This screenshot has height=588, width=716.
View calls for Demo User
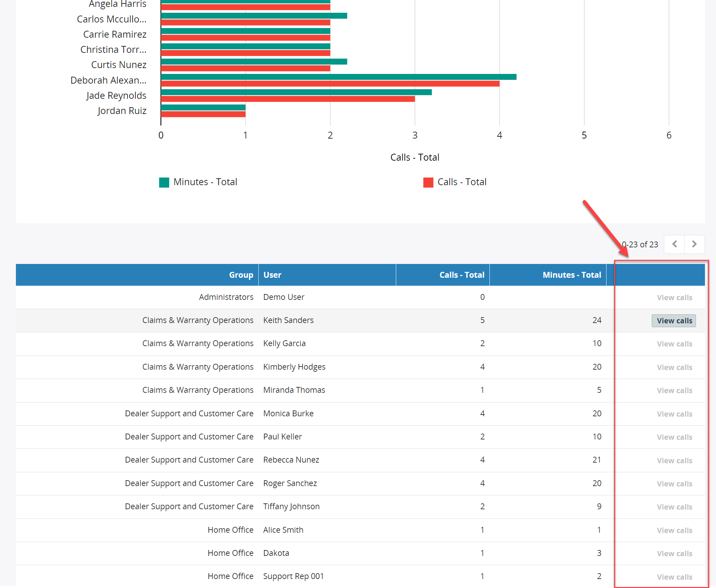pos(674,297)
